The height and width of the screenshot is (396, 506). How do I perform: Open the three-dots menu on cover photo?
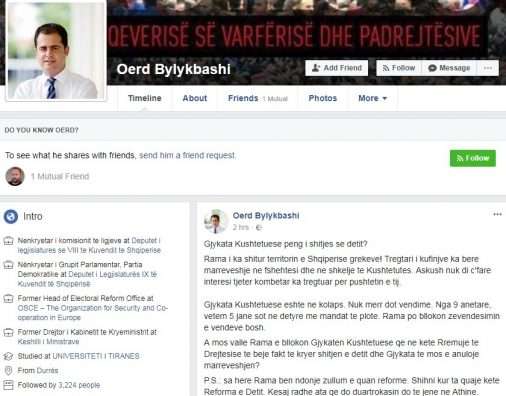coord(488,68)
